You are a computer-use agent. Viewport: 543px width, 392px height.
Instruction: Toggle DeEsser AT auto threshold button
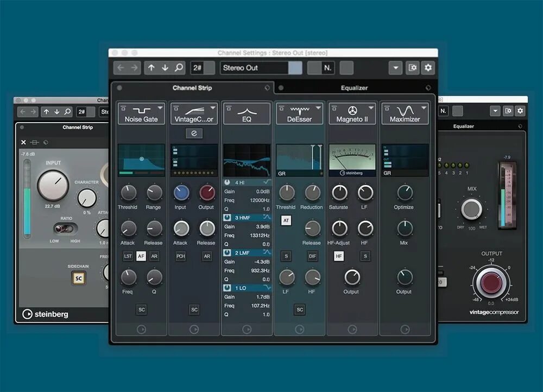[x=286, y=220]
